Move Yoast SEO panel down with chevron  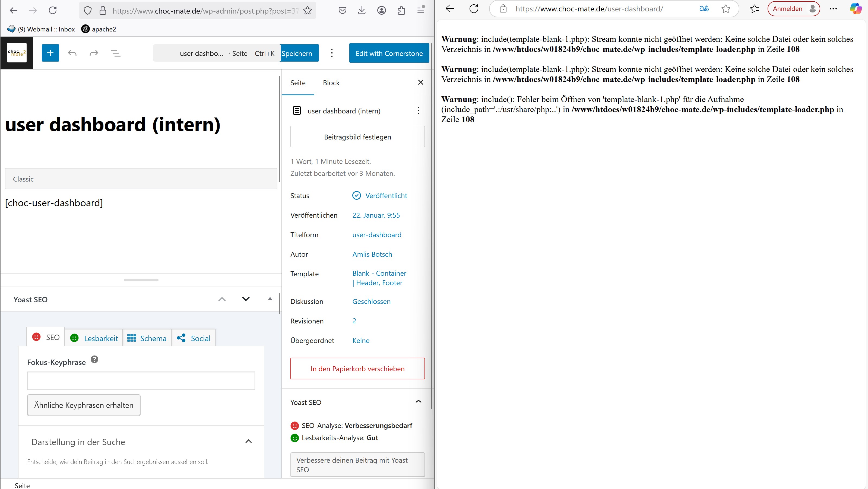point(246,299)
